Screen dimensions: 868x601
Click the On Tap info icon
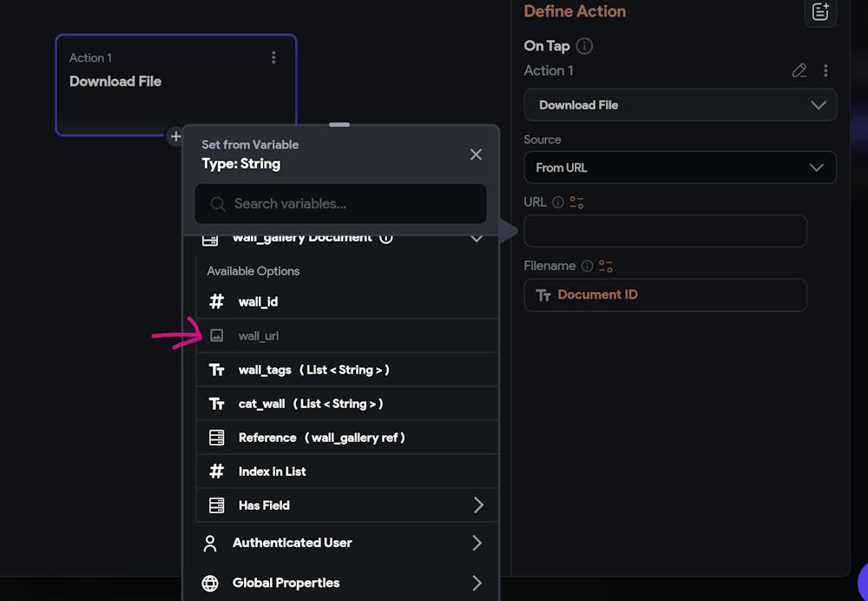click(x=585, y=46)
